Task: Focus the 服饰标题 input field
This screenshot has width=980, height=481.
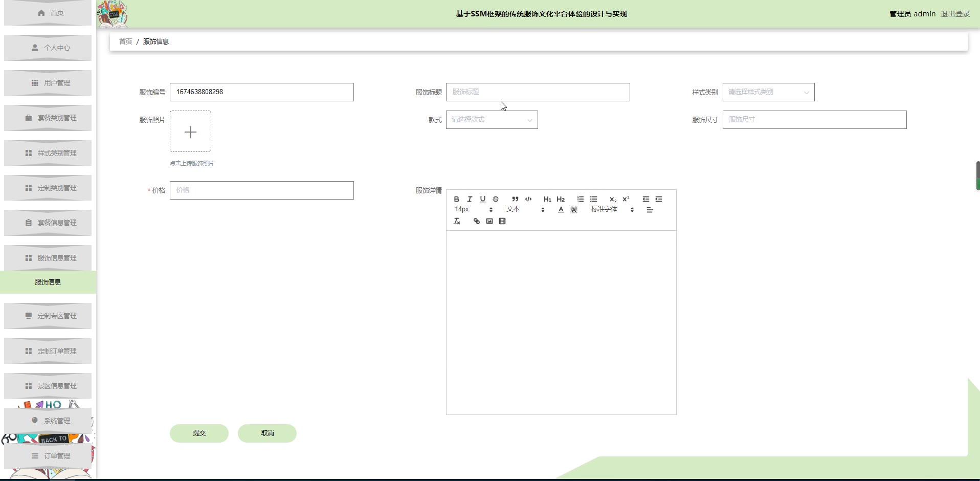Action: click(x=538, y=92)
